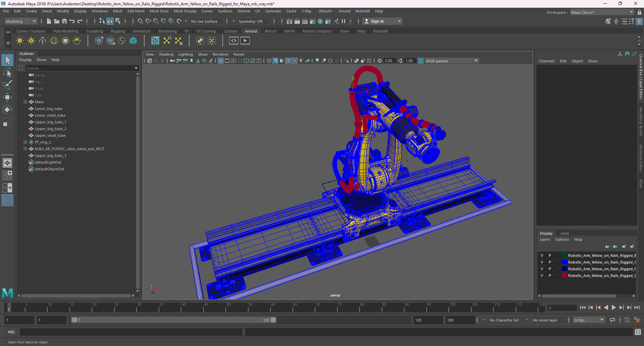The image size is (644, 346).
Task: Open the Arnold TX Manager shelf icon
Action: pos(155,41)
